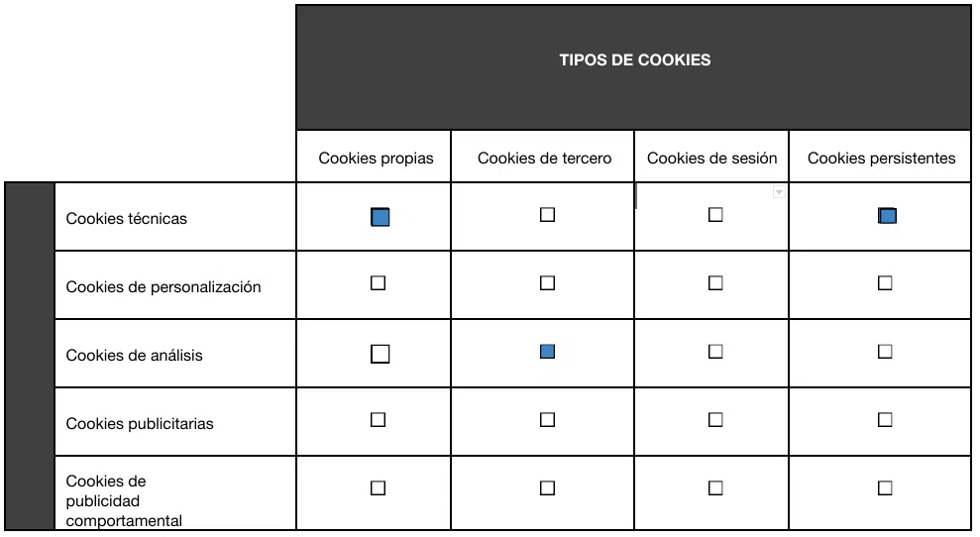Click the Cookies de personalización row label
980x537 pixels.
tap(163, 287)
